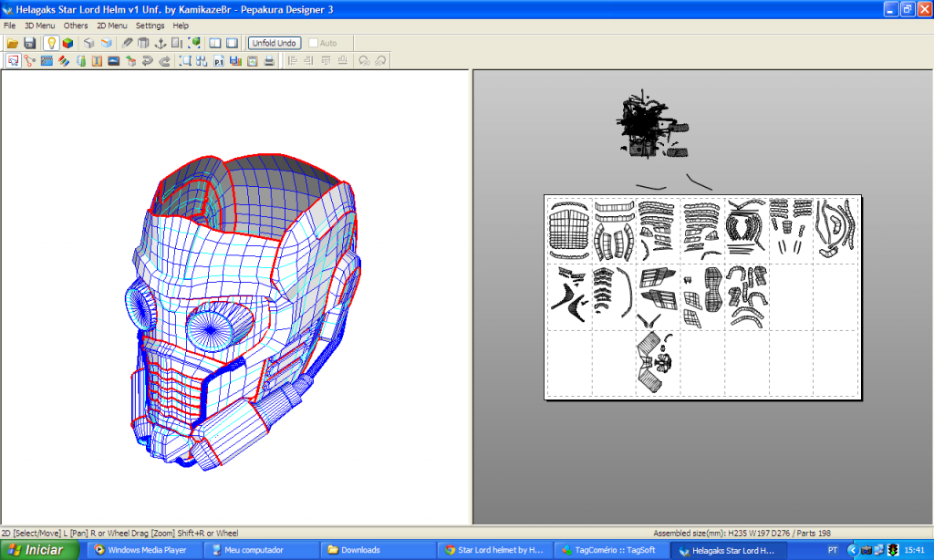
Task: Click the PT language indicator in the tray
Action: pyautogui.click(x=832, y=550)
